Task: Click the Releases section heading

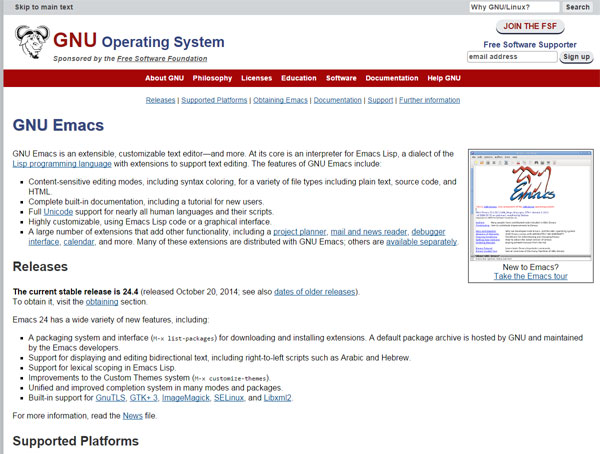Action: 40,266
